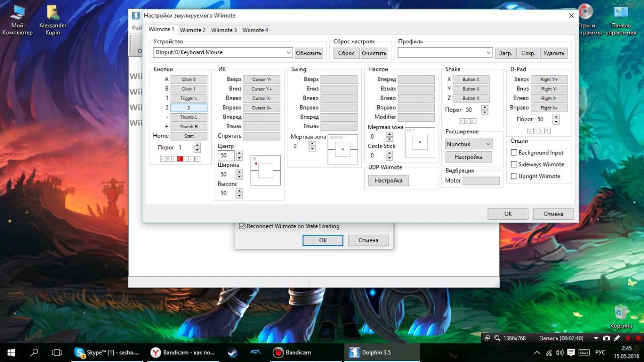Switch to the Wiimote 4 tab

point(255,30)
